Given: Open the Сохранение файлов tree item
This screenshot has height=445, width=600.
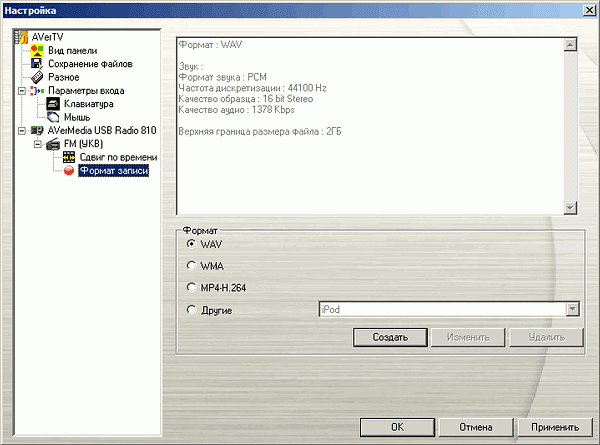Looking at the screenshot, I should 90,64.
